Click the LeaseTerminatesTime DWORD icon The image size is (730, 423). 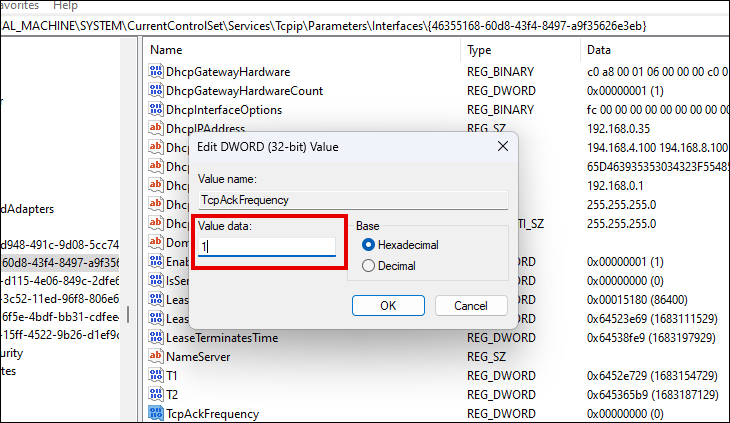[x=155, y=337]
